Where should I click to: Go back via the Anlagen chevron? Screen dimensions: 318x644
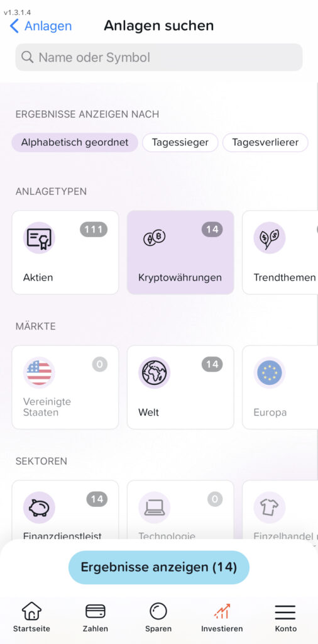tap(40, 26)
